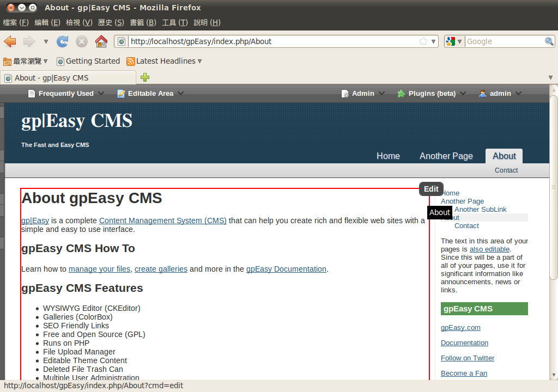Click the Firefox Back arrow button
The image size is (558, 392).
click(x=10, y=41)
